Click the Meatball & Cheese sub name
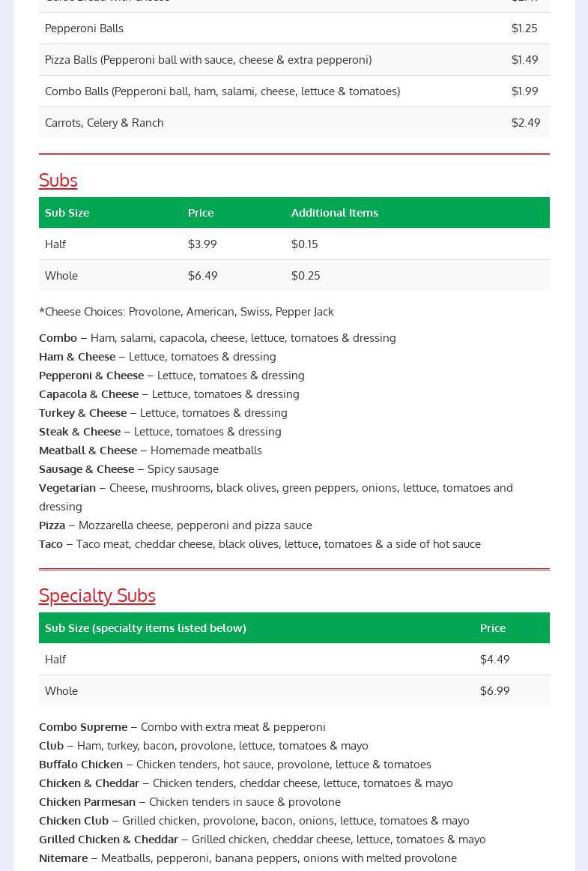The width and height of the screenshot is (588, 871). click(88, 450)
